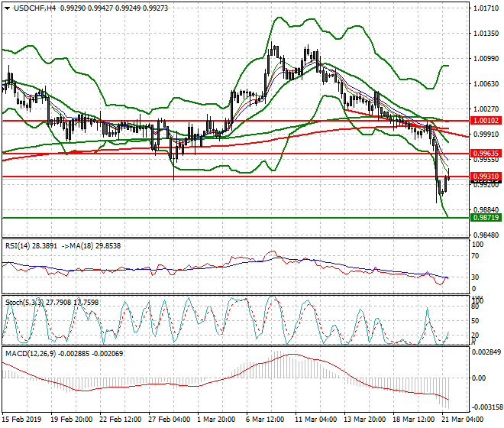Click the 1.00990 price axis value
Screen dimensions: 504x428
486,59
